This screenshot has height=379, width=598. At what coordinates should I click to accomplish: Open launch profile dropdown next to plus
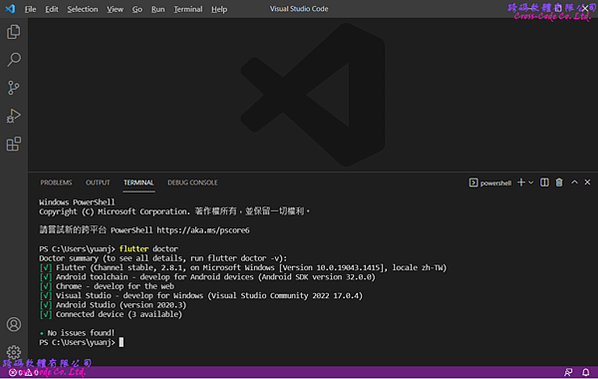coord(531,183)
